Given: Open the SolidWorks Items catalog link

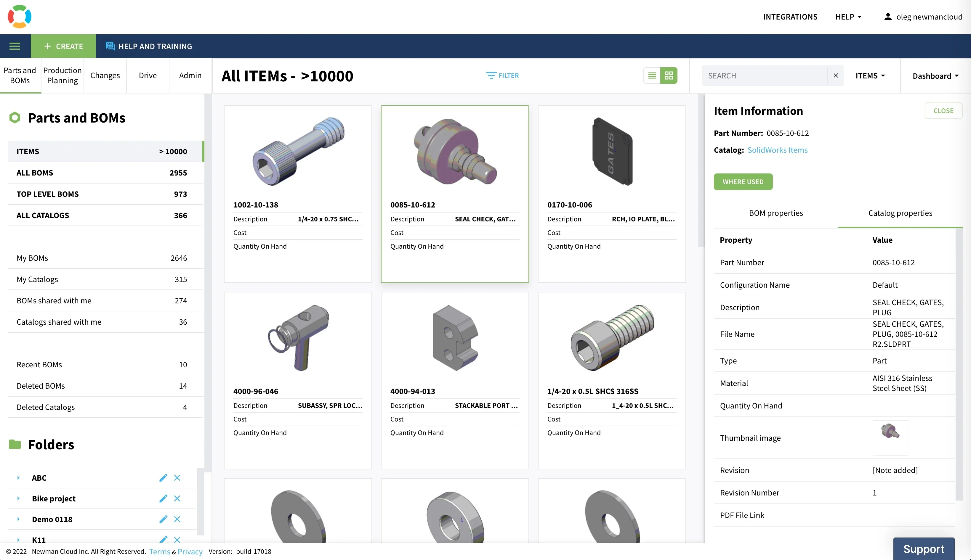Looking at the screenshot, I should [x=777, y=150].
